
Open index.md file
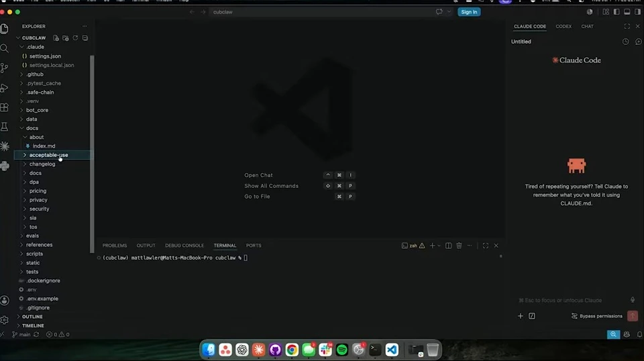44,146
